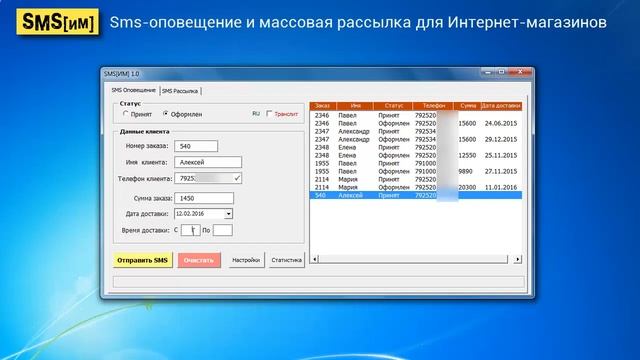Click the sum value 20300

pyautogui.click(x=467, y=187)
